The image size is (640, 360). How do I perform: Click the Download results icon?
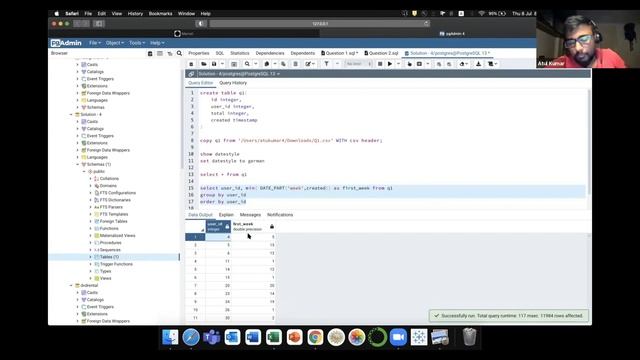pos(478,64)
